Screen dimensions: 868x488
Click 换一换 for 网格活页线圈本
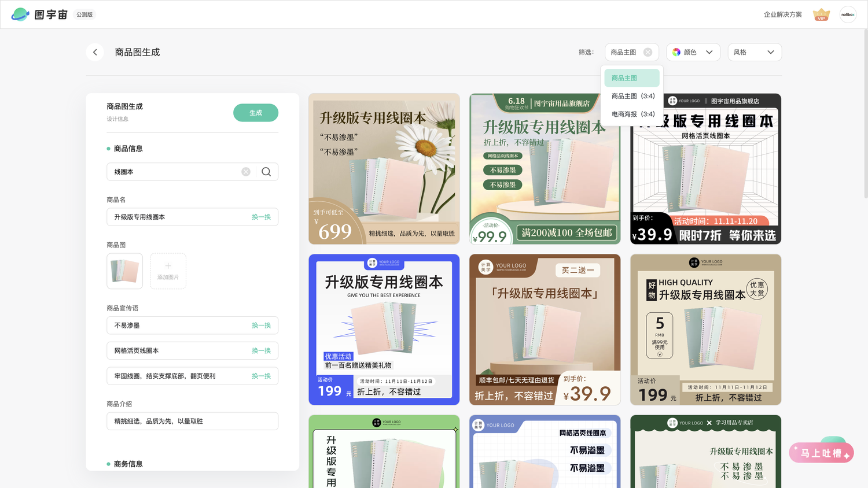click(261, 351)
